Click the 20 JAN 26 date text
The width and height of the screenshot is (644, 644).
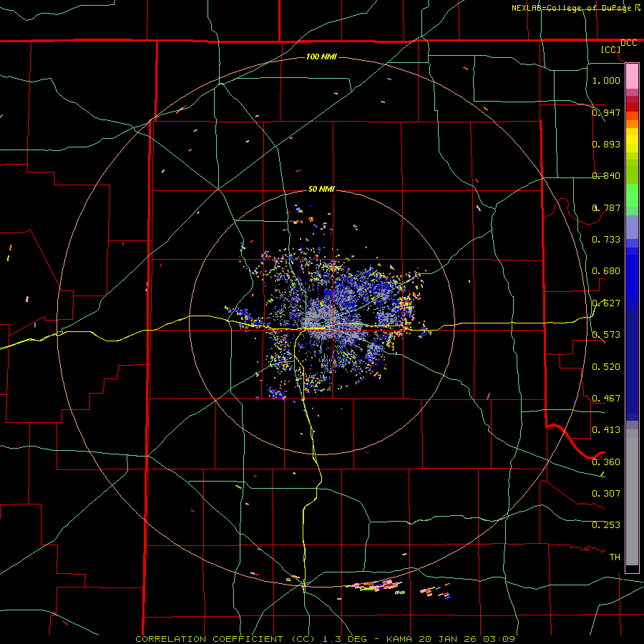pyautogui.click(x=447, y=639)
